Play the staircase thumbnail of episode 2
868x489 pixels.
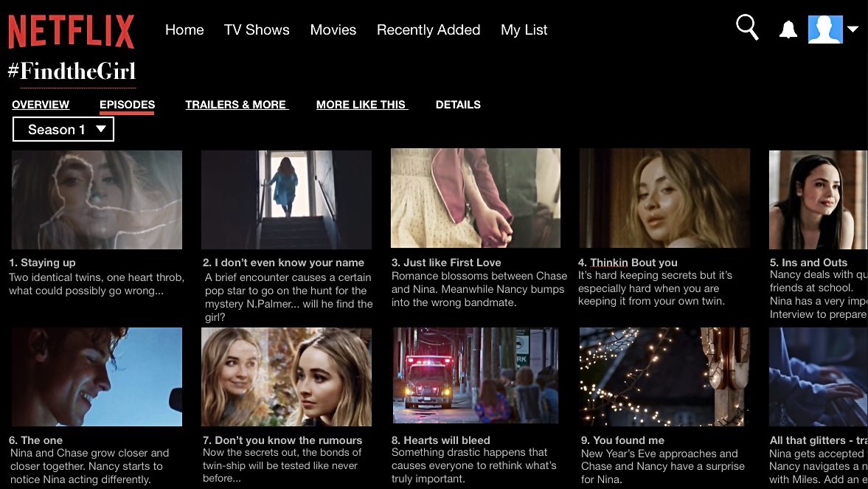click(286, 199)
